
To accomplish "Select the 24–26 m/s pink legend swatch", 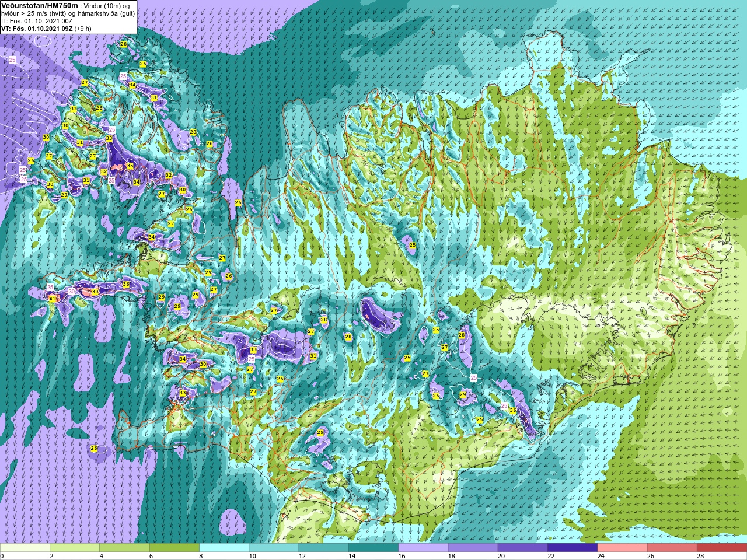I will point(622,548).
